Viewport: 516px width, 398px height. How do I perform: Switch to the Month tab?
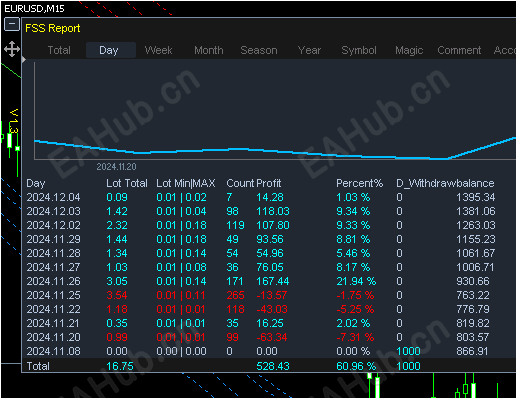pos(209,50)
